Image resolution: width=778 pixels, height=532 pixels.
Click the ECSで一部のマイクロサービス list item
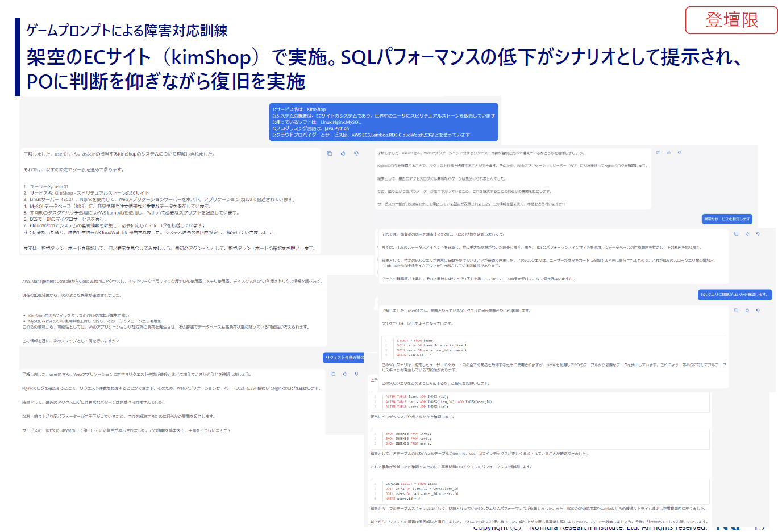(65, 219)
